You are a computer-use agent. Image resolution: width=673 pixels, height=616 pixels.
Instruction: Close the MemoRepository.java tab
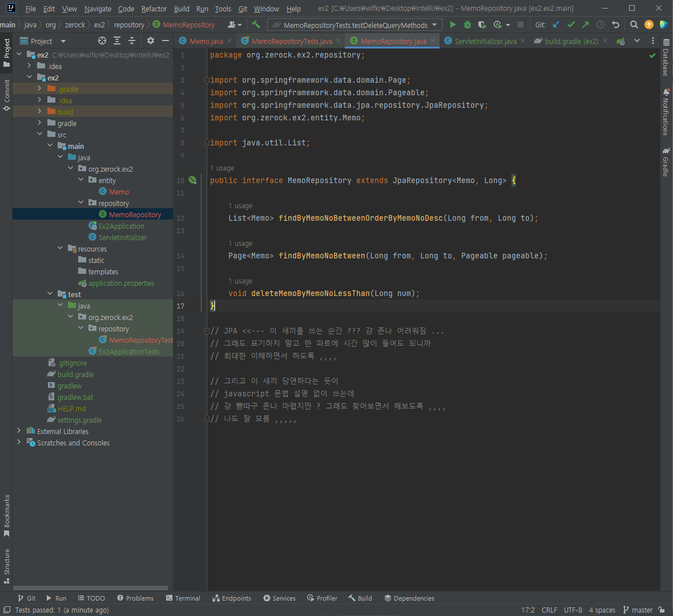coord(433,40)
